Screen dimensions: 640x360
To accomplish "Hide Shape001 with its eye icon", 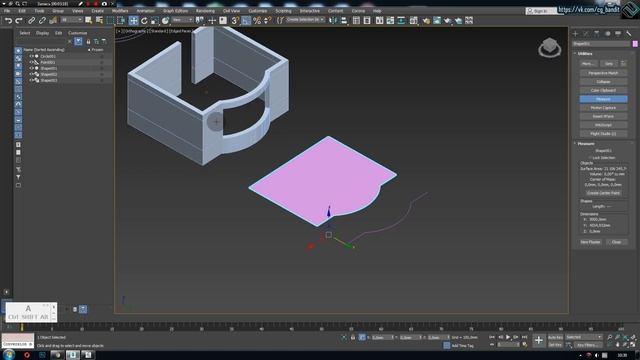I will (31, 68).
